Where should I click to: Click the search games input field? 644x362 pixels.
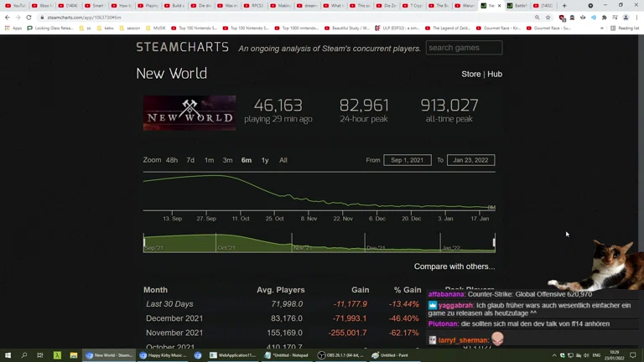(464, 48)
